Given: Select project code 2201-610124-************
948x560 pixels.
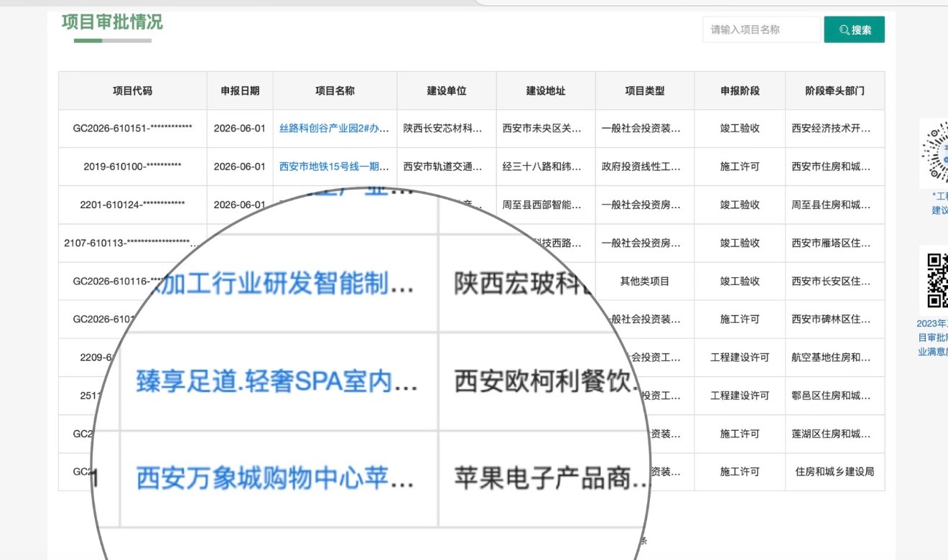Looking at the screenshot, I should 133,205.
